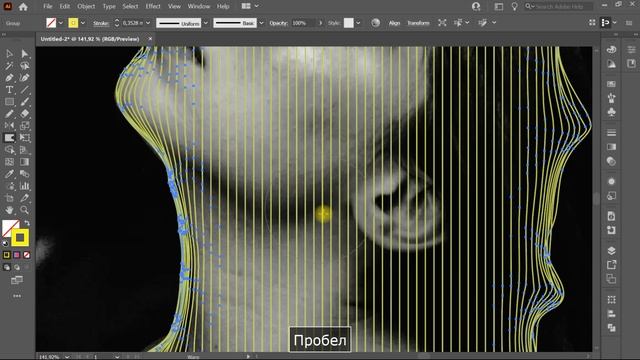This screenshot has height=360, width=640.
Task: Open the Effect menu
Action: 153,6
